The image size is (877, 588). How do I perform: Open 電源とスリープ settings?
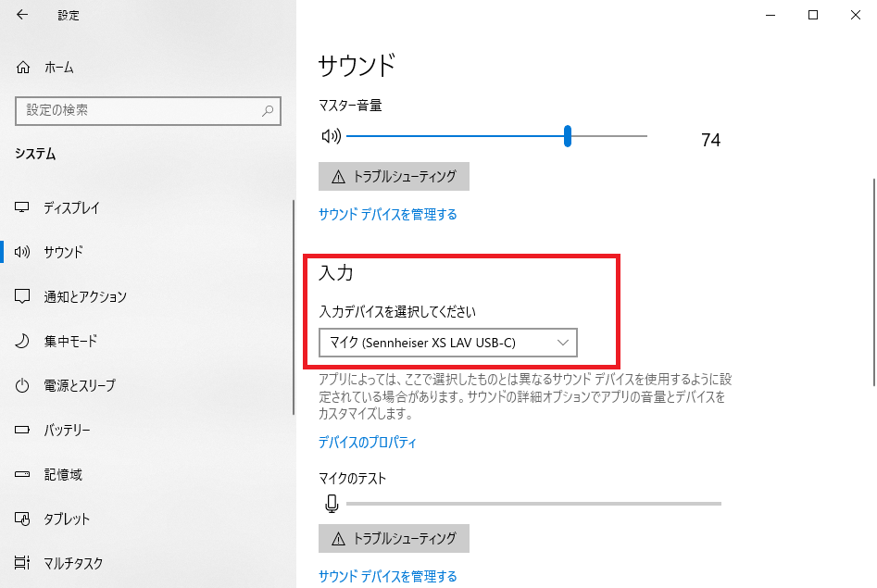pyautogui.click(x=80, y=385)
